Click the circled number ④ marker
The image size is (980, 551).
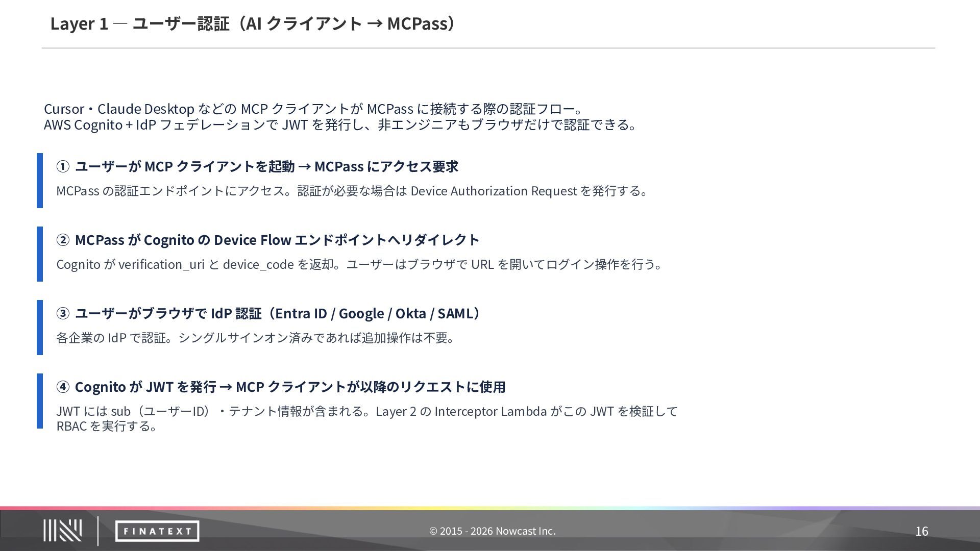[x=62, y=387]
